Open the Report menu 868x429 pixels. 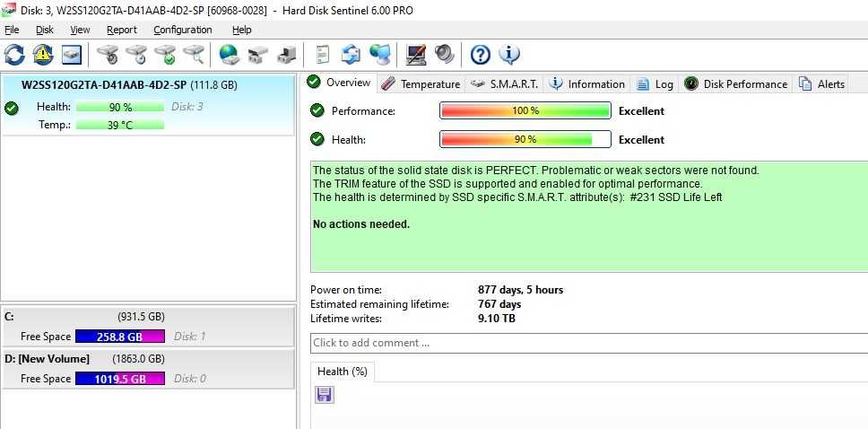click(x=122, y=30)
